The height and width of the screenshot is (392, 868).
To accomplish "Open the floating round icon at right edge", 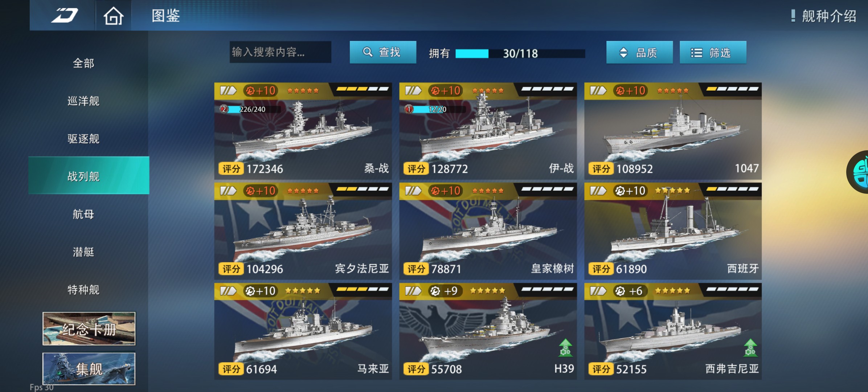I will point(859,172).
